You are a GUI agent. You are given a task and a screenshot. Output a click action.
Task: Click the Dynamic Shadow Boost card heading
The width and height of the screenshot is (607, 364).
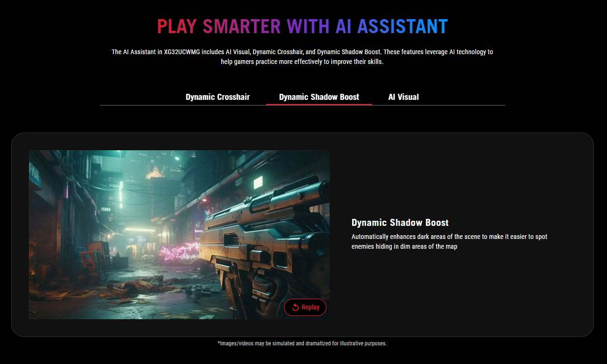pyautogui.click(x=400, y=223)
